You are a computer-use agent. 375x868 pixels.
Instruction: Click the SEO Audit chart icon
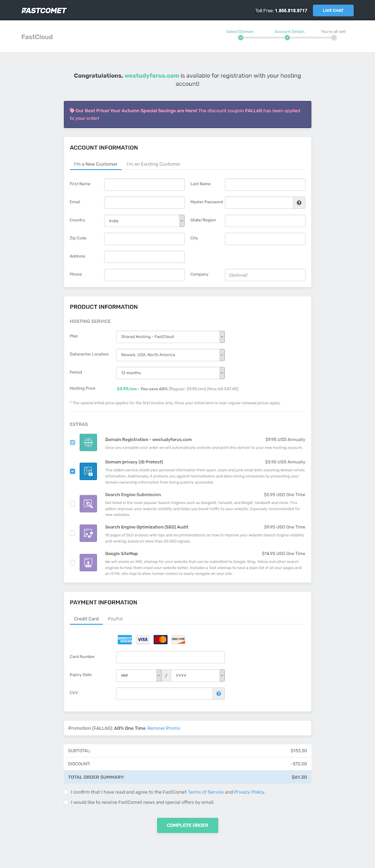88,533
